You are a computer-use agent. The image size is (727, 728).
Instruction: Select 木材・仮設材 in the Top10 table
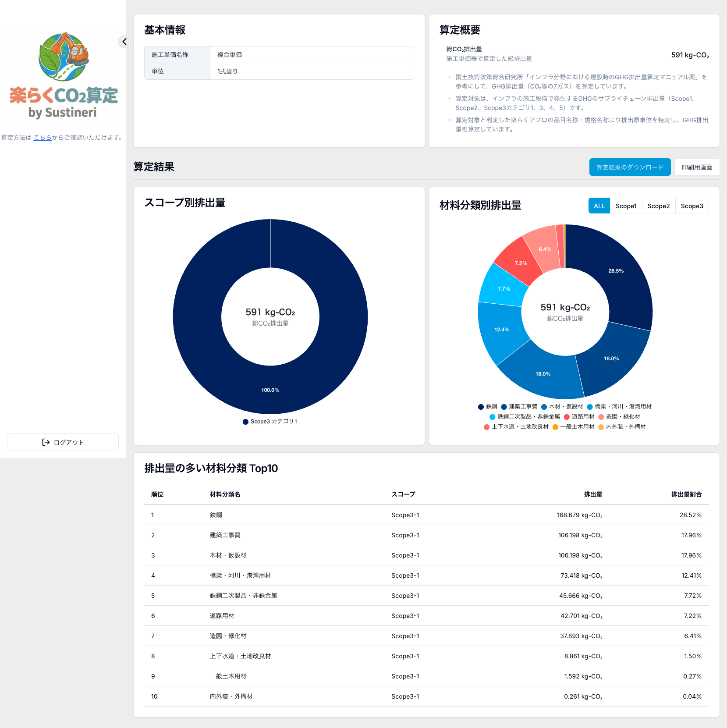tap(228, 555)
